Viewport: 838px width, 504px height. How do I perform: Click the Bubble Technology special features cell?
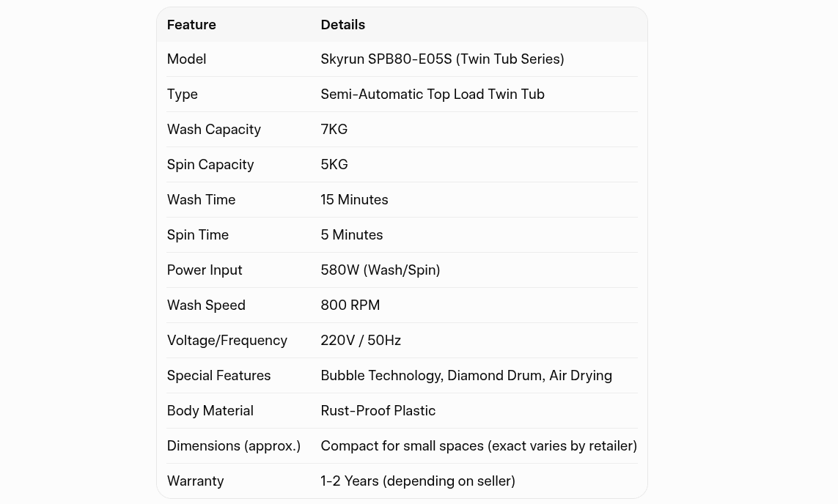coord(466,376)
